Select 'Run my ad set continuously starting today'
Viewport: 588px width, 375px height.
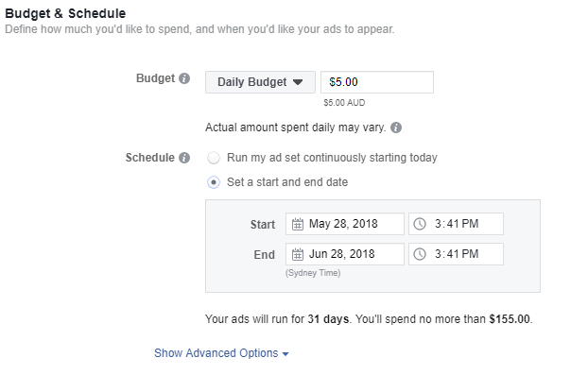(x=214, y=158)
